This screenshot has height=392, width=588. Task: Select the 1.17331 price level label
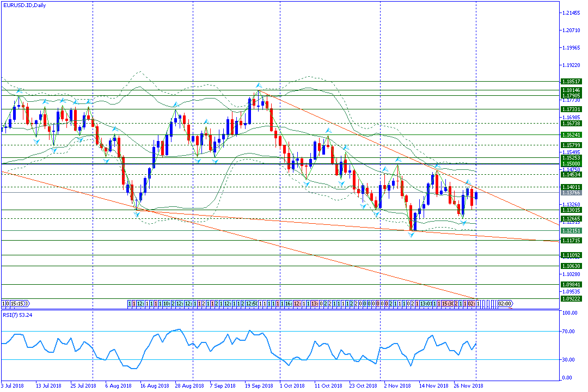click(571, 109)
